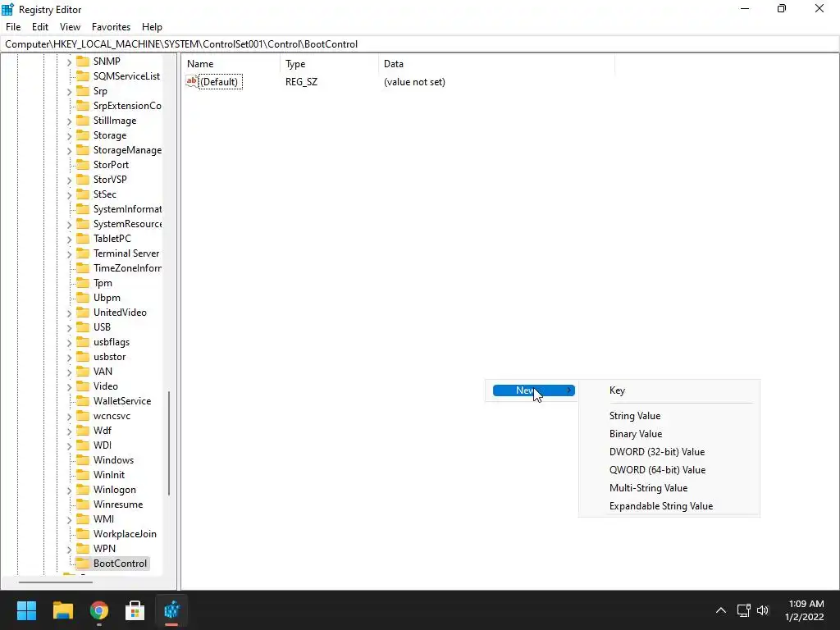Open the taskbar clock and date
Screen dimensions: 840x630
(806, 610)
